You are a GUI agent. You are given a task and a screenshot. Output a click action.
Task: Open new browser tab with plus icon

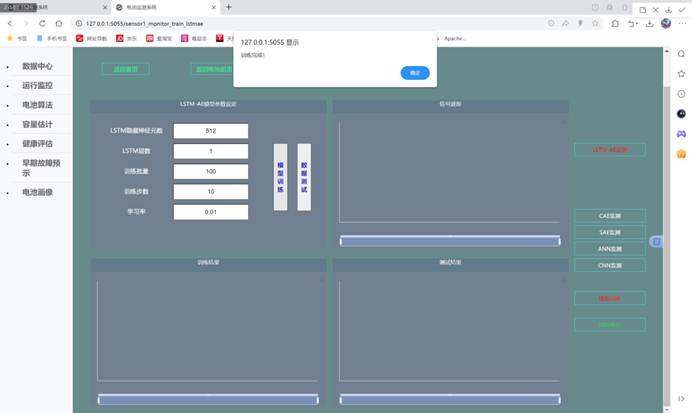click(x=229, y=7)
